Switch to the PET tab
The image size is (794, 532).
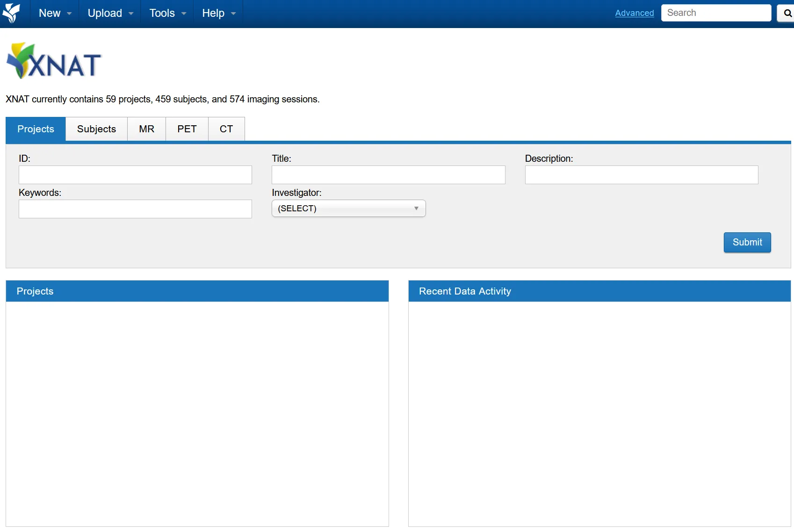click(x=187, y=129)
